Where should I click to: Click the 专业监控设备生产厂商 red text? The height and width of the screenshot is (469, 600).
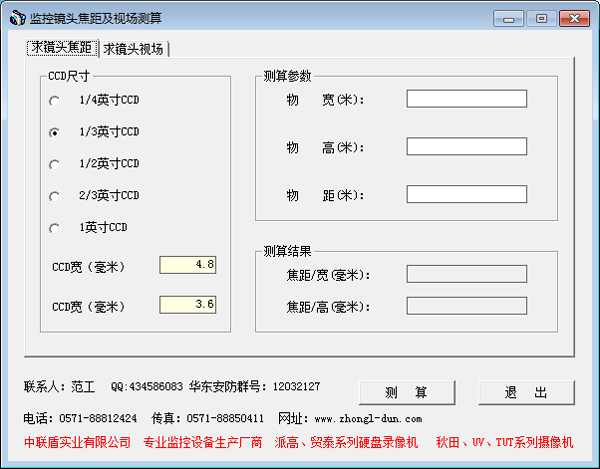click(202, 442)
